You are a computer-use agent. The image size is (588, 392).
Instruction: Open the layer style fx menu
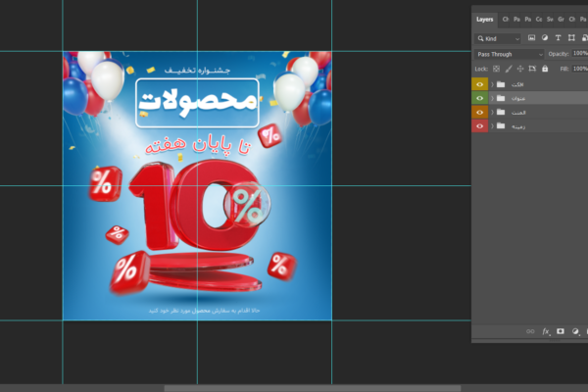coord(547,331)
